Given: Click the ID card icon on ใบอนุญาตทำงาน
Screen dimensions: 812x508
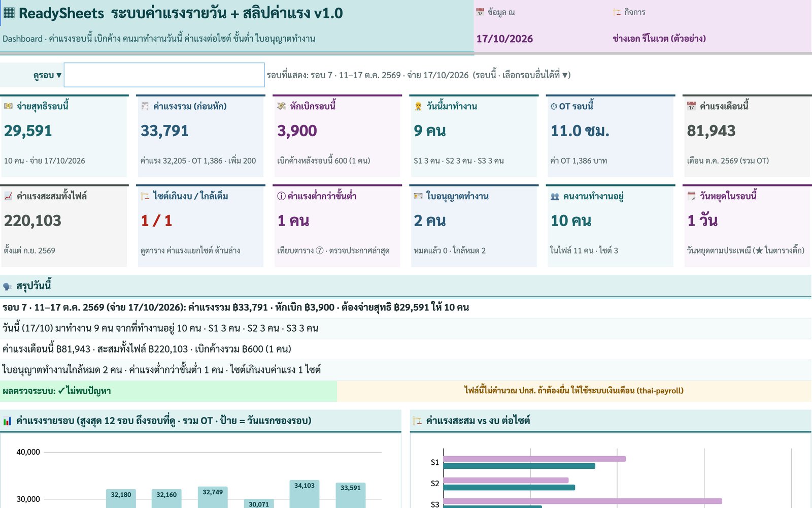Looking at the screenshot, I should tap(418, 196).
